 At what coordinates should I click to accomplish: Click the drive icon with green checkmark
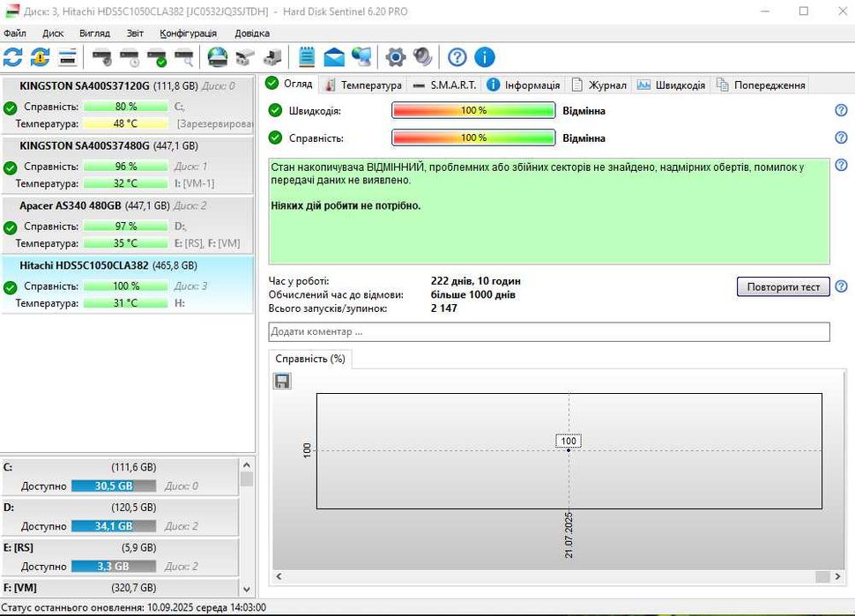[x=157, y=57]
